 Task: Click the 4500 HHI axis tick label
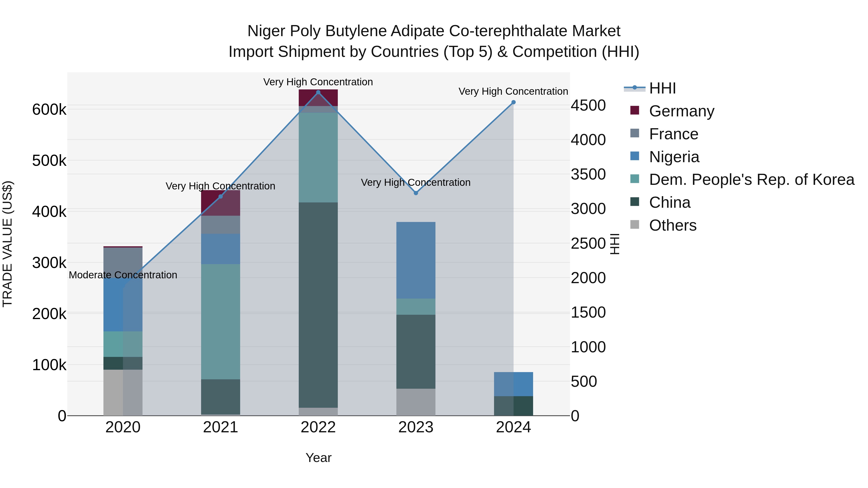[588, 105]
